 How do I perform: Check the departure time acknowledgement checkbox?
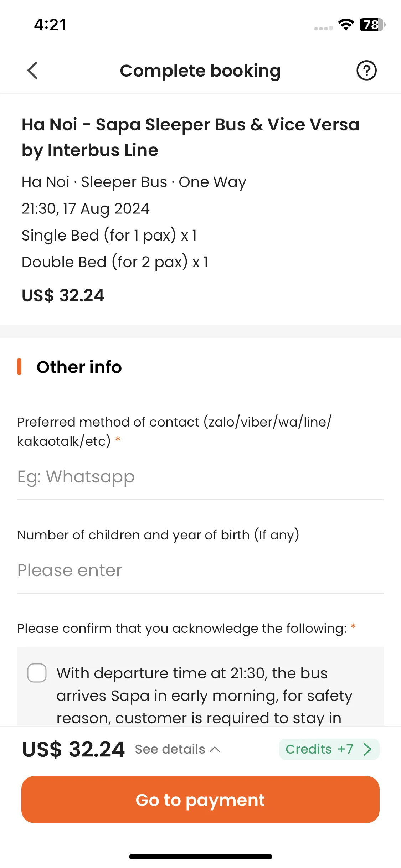37,673
